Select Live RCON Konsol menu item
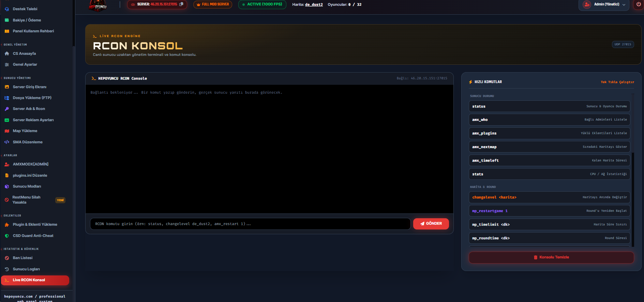 pos(35,280)
